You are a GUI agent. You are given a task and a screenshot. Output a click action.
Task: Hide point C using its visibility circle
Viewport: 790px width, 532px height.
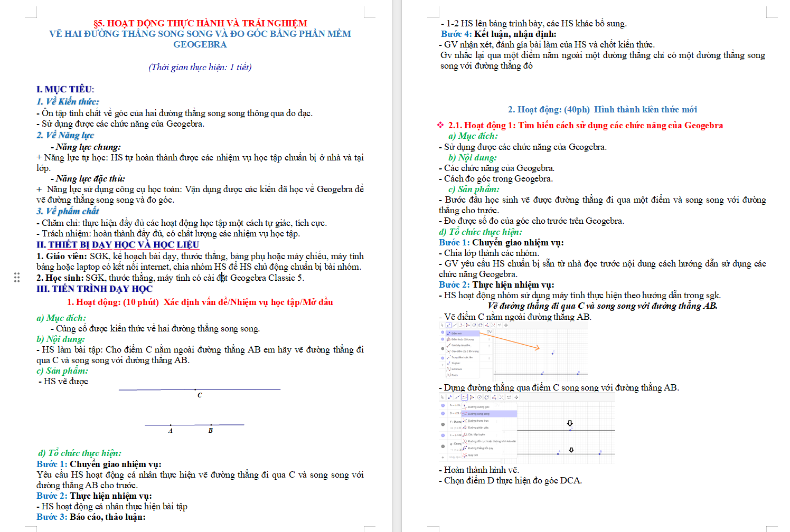click(x=443, y=435)
